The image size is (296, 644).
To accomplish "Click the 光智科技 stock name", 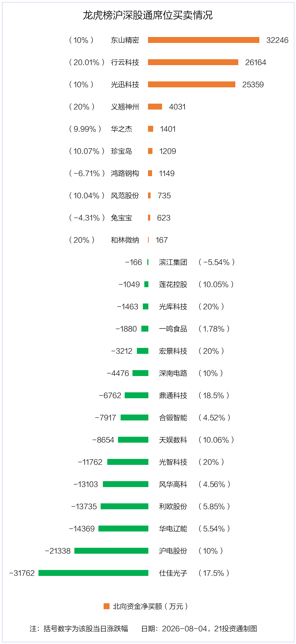I will click(x=173, y=462).
